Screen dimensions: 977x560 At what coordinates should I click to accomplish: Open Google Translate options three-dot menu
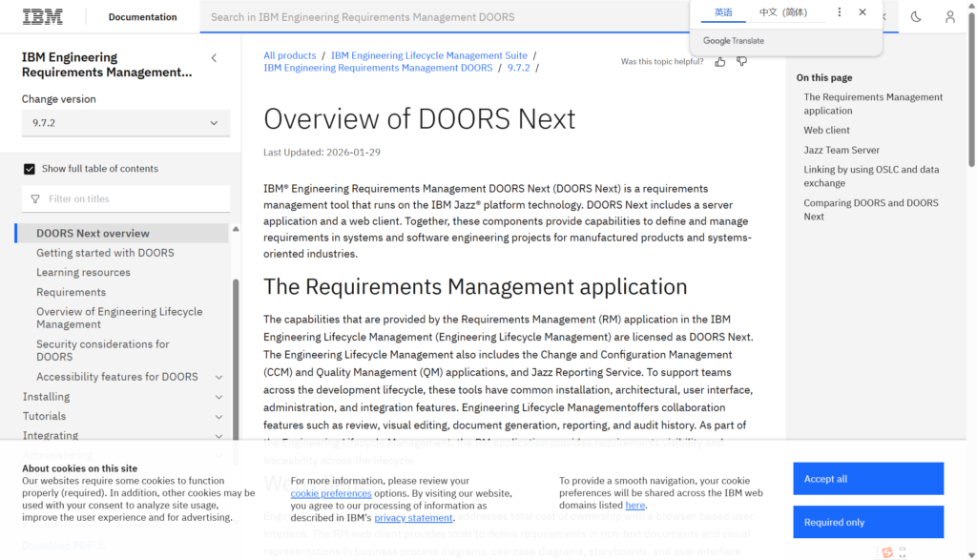click(x=840, y=12)
